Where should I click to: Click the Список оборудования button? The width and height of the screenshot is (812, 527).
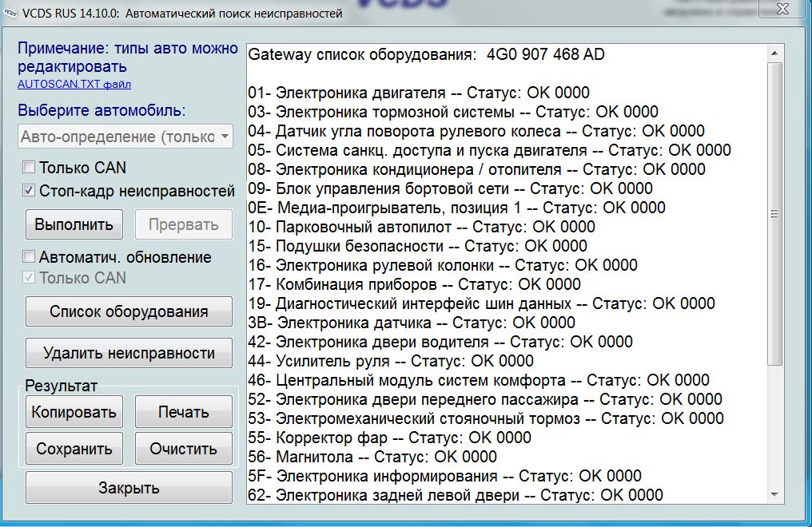click(x=129, y=311)
